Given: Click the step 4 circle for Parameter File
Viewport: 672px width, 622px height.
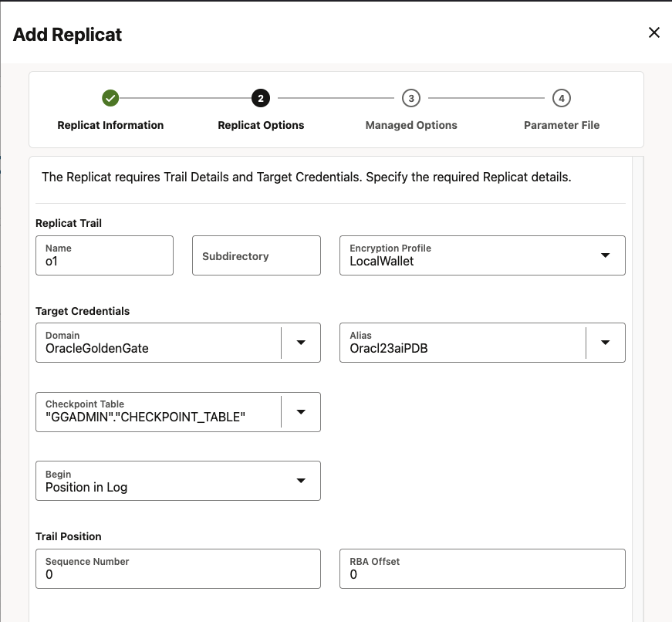Looking at the screenshot, I should (x=561, y=98).
